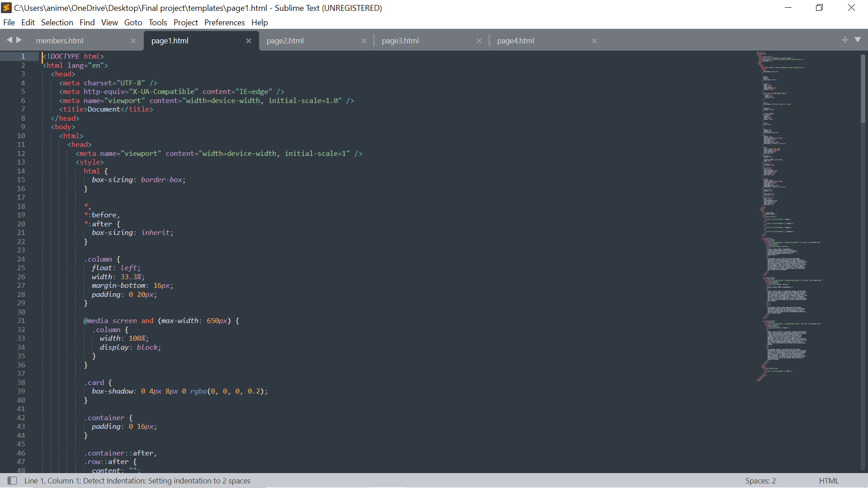Switch to the members.html tab
Image resolution: width=868 pixels, height=488 pixels.
(60, 41)
